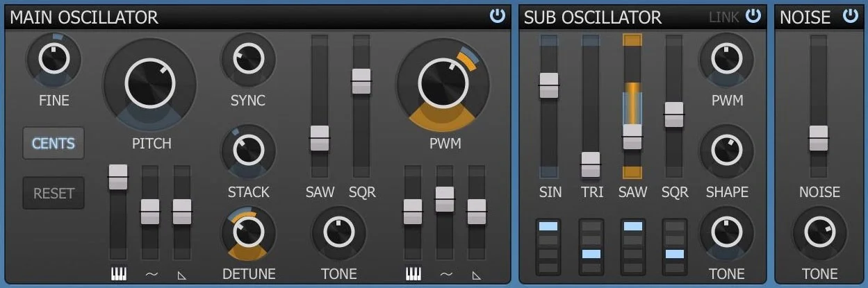Toggle Noise section power button
868x288 pixels.
coord(850,15)
